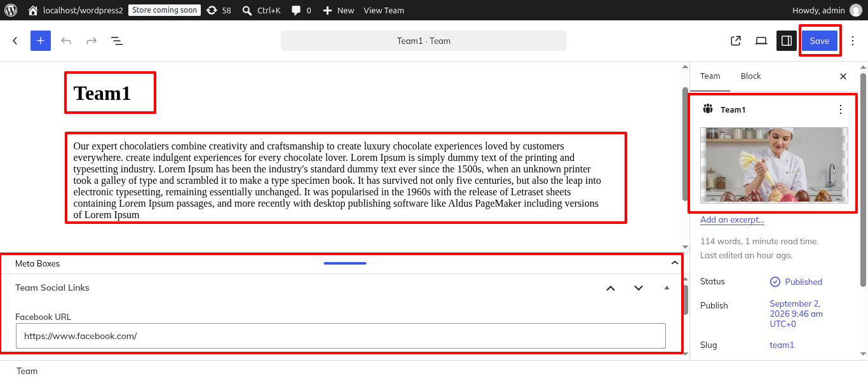Click the Add an excerpt link
The image size is (868, 381).
coord(732,220)
